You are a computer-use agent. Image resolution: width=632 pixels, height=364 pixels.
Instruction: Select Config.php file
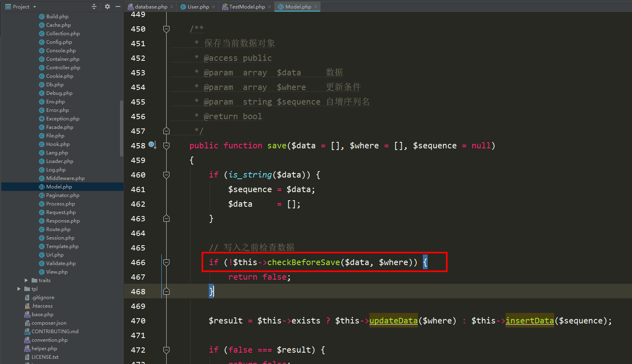click(59, 42)
